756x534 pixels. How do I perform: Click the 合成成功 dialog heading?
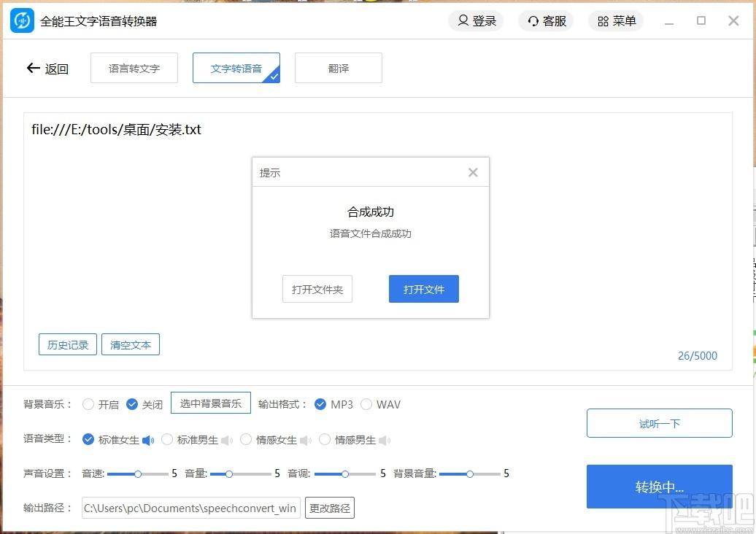[x=370, y=212]
